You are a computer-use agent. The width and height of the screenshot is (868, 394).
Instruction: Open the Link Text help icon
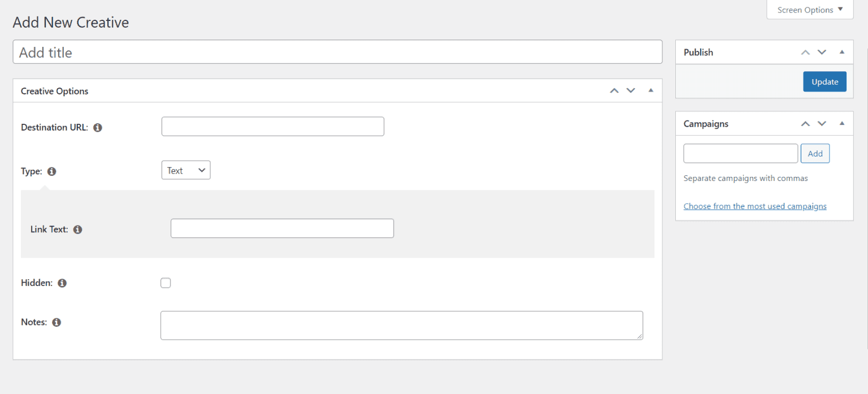coord(77,229)
